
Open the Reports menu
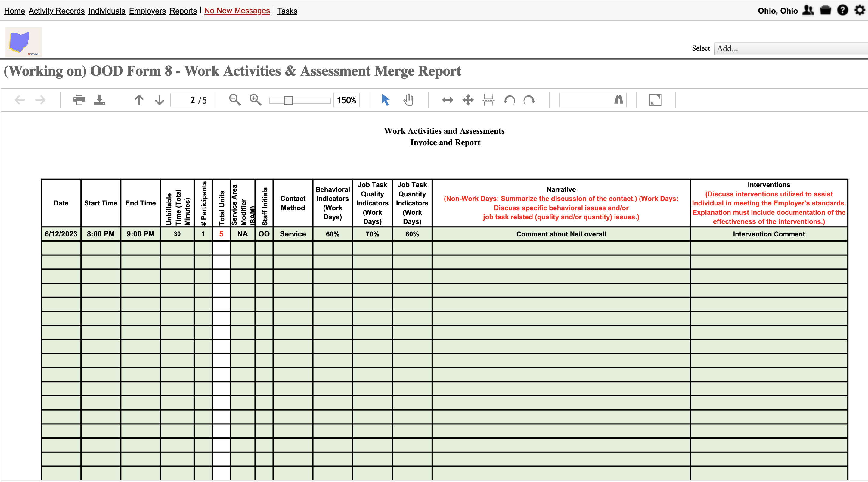pos(183,11)
